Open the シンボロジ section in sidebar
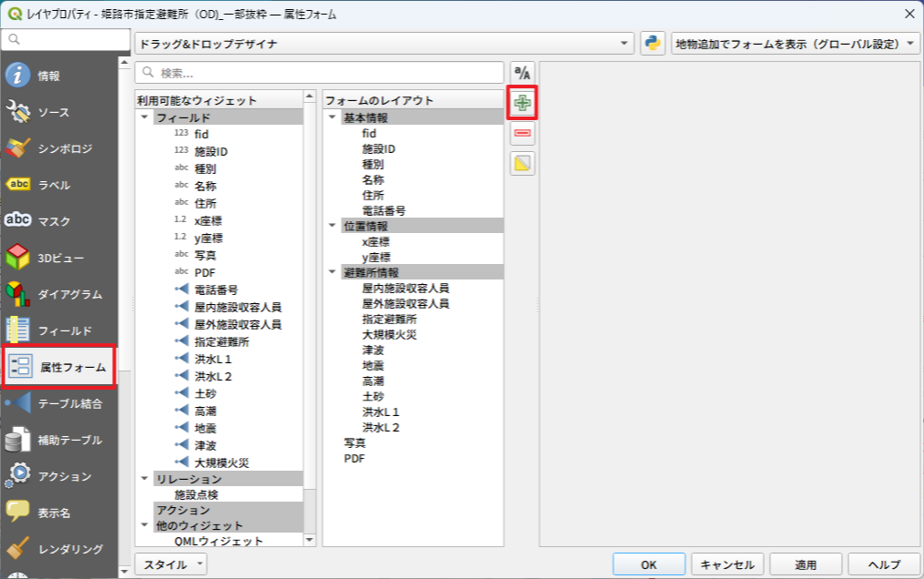The height and width of the screenshot is (579, 924). point(59,148)
